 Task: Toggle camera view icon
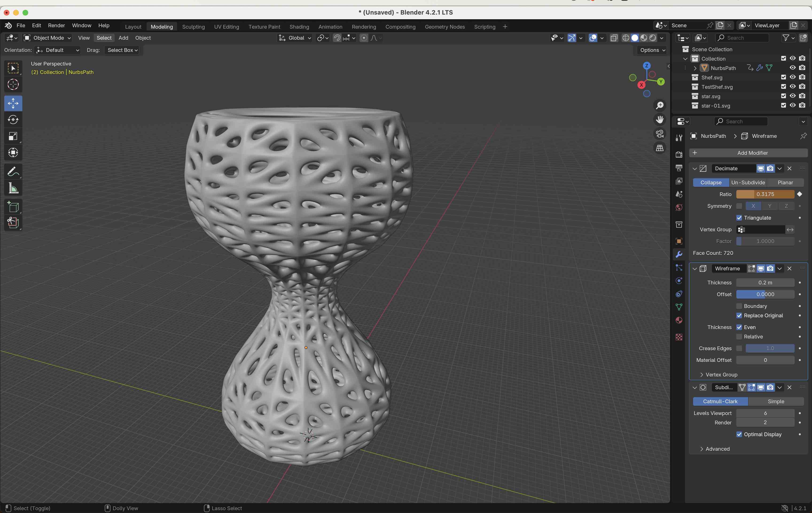(660, 134)
